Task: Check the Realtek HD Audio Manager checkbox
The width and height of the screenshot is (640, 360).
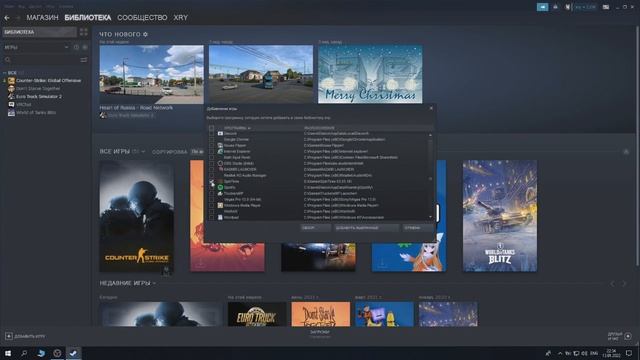Action: coord(211,175)
